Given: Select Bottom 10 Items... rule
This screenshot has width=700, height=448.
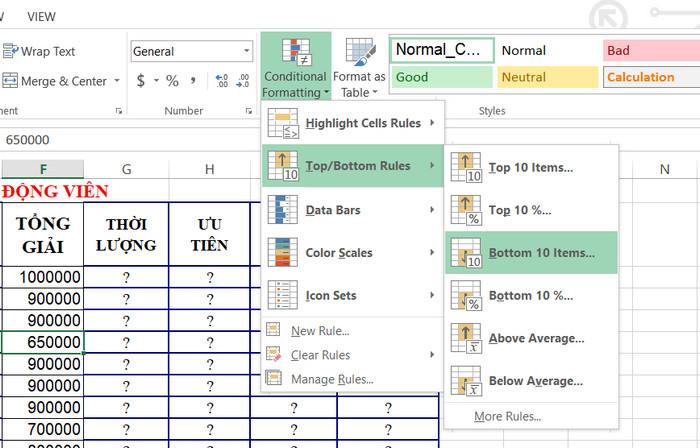Looking at the screenshot, I should pyautogui.click(x=531, y=253).
